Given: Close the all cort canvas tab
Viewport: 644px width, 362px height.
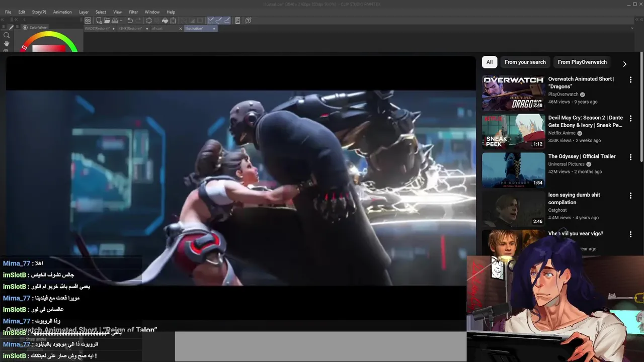Looking at the screenshot, I should [181, 29].
